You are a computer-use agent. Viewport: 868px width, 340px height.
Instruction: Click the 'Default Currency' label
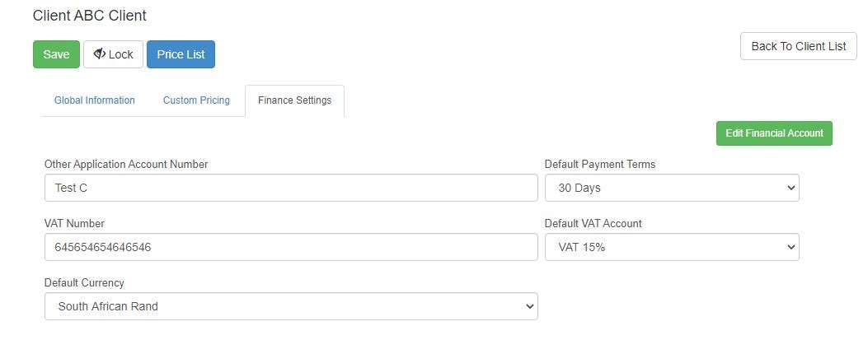tap(84, 282)
